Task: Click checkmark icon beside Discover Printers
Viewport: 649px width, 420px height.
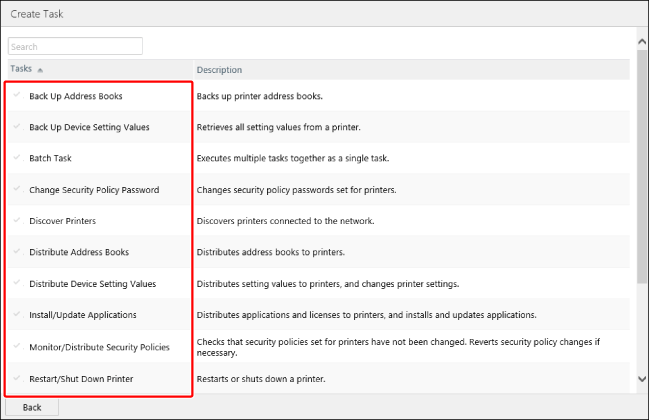Action: [x=17, y=220]
